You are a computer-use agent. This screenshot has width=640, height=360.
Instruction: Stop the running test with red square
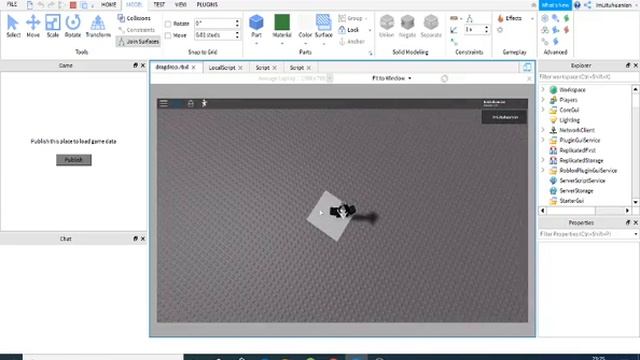pyautogui.click(x=73, y=5)
